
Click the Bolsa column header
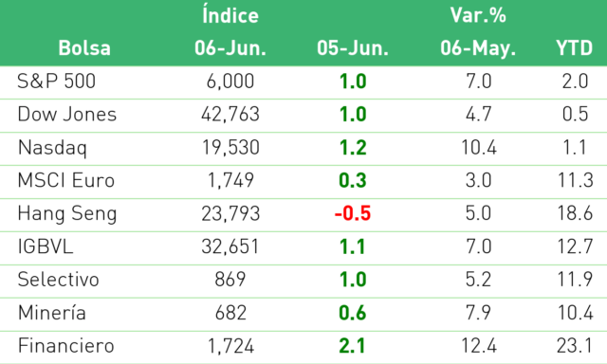(x=84, y=48)
